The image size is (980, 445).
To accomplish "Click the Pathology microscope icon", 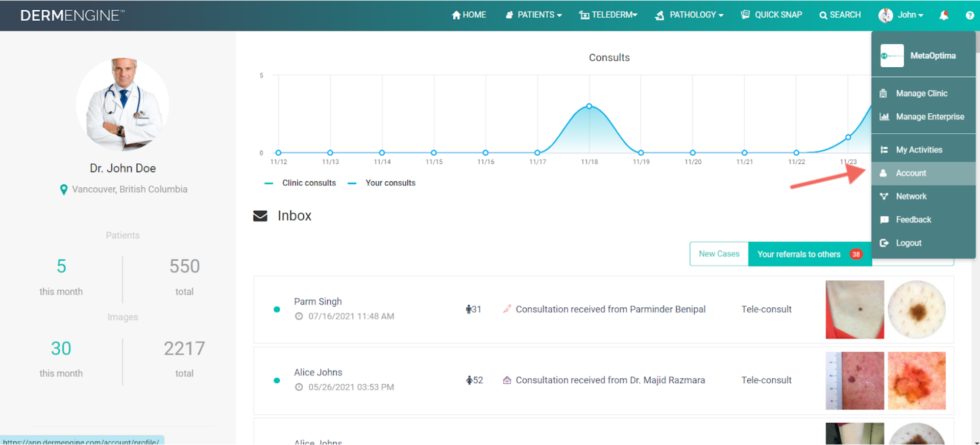I will [659, 15].
